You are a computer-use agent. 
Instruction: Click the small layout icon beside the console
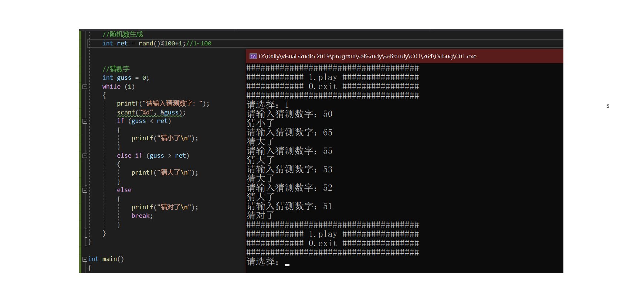point(608,106)
